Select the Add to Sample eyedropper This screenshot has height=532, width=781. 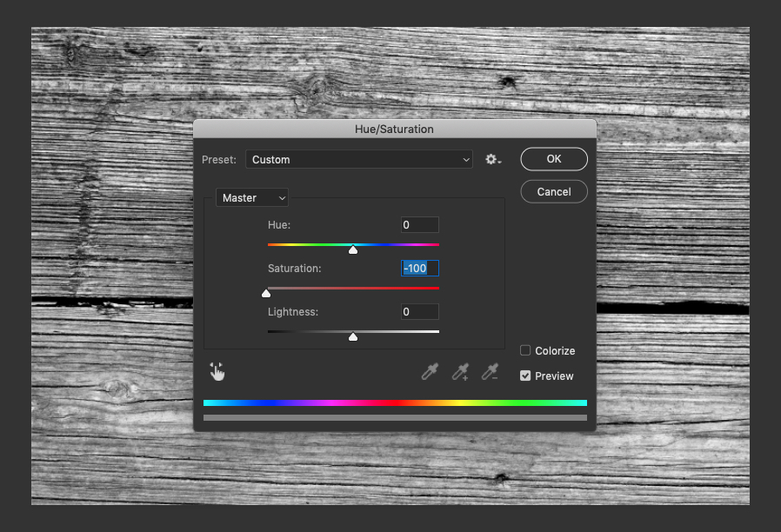460,372
